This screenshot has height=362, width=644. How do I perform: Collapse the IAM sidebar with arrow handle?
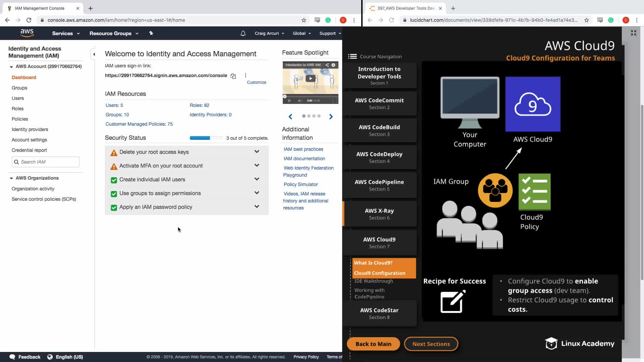pyautogui.click(x=94, y=54)
